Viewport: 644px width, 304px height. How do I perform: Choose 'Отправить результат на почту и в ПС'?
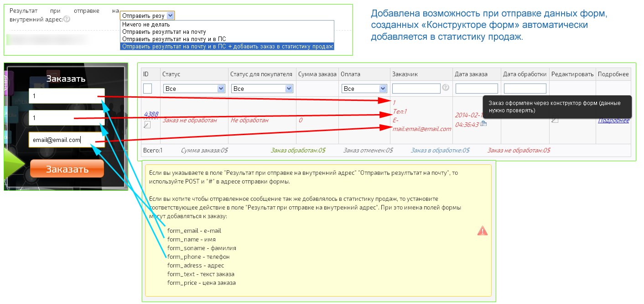click(174, 39)
